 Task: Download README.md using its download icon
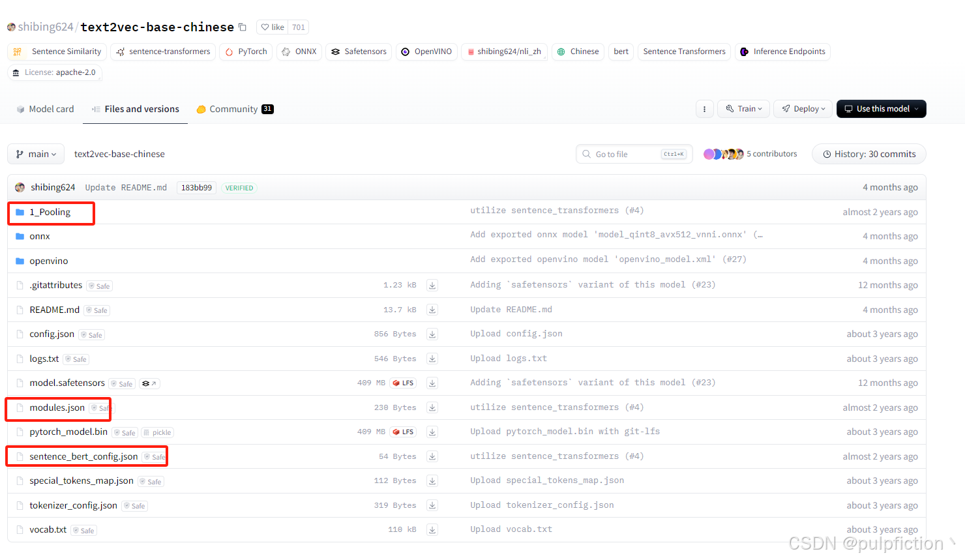click(432, 310)
